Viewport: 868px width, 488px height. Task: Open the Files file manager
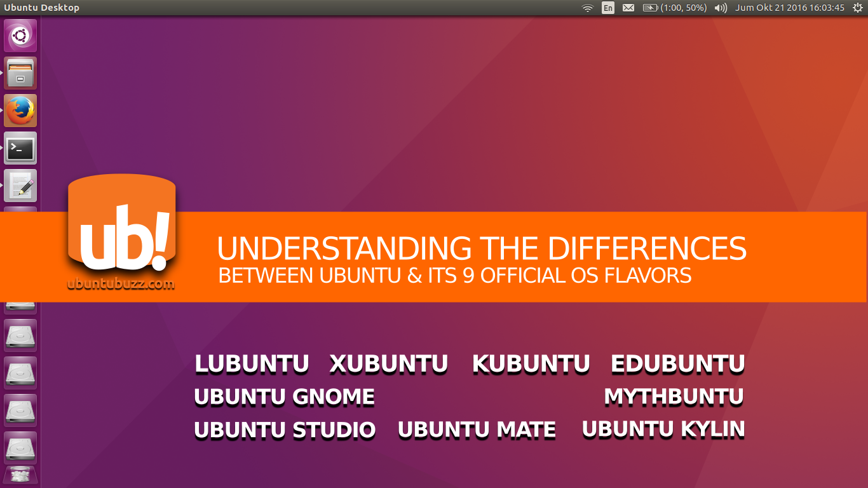click(x=20, y=72)
